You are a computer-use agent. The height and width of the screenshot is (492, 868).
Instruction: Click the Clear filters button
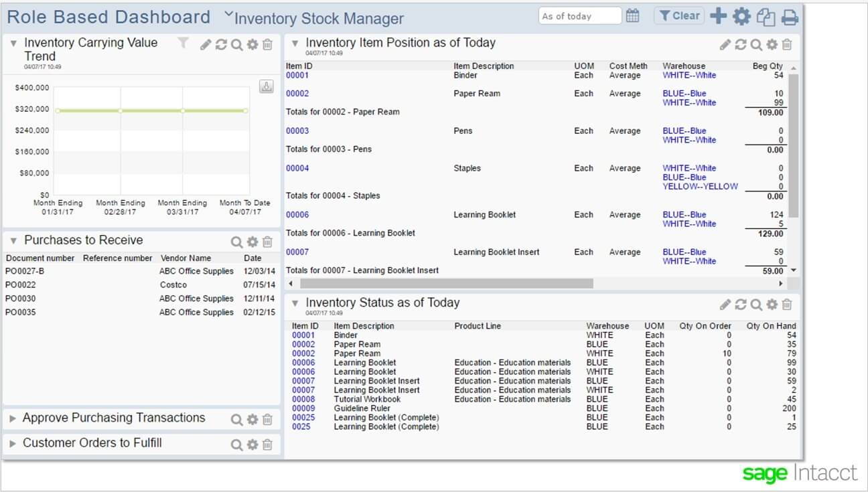click(x=678, y=15)
